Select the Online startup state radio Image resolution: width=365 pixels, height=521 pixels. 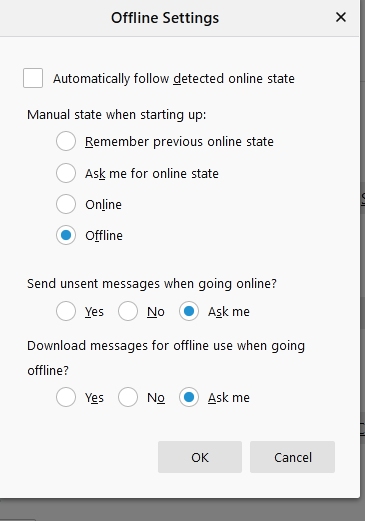[x=66, y=204]
